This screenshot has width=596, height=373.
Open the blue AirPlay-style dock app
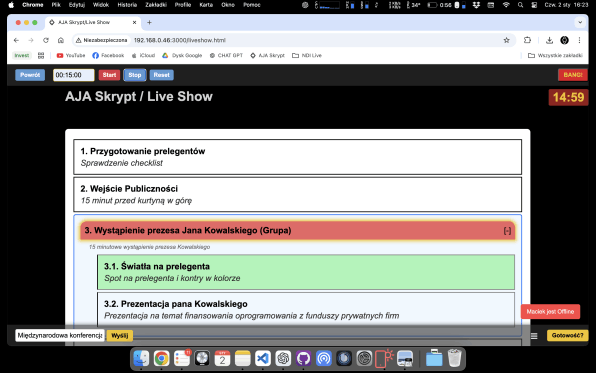(x=324, y=359)
